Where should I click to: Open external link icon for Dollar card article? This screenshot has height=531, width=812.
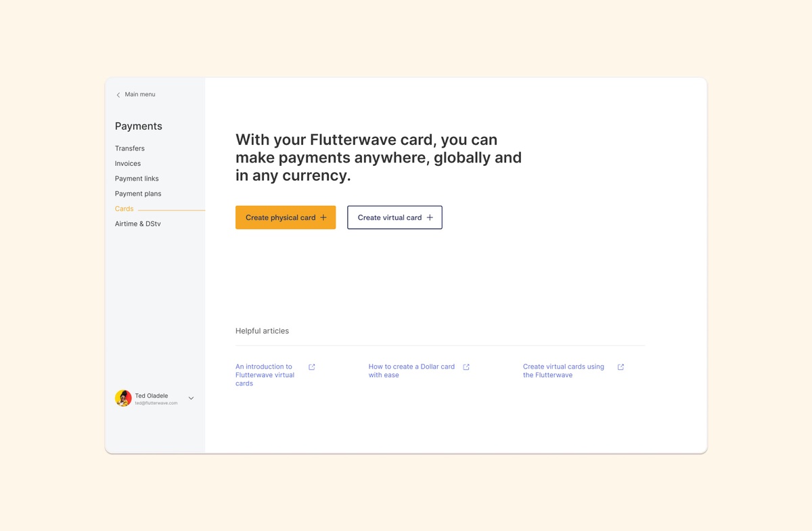pos(466,367)
